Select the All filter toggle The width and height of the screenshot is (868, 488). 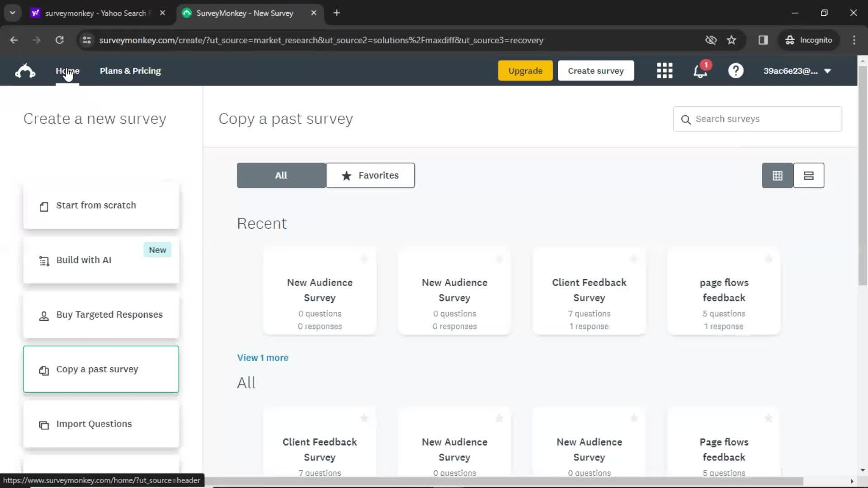(x=281, y=175)
